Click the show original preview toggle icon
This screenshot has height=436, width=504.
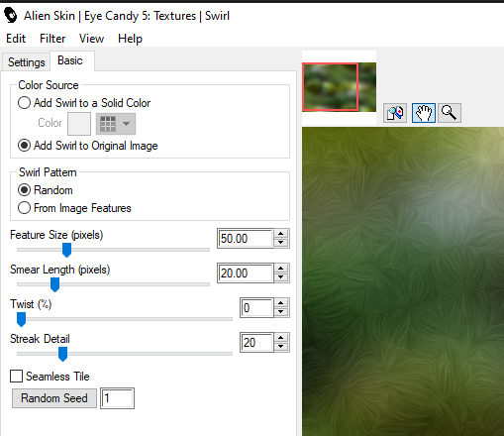click(x=395, y=113)
